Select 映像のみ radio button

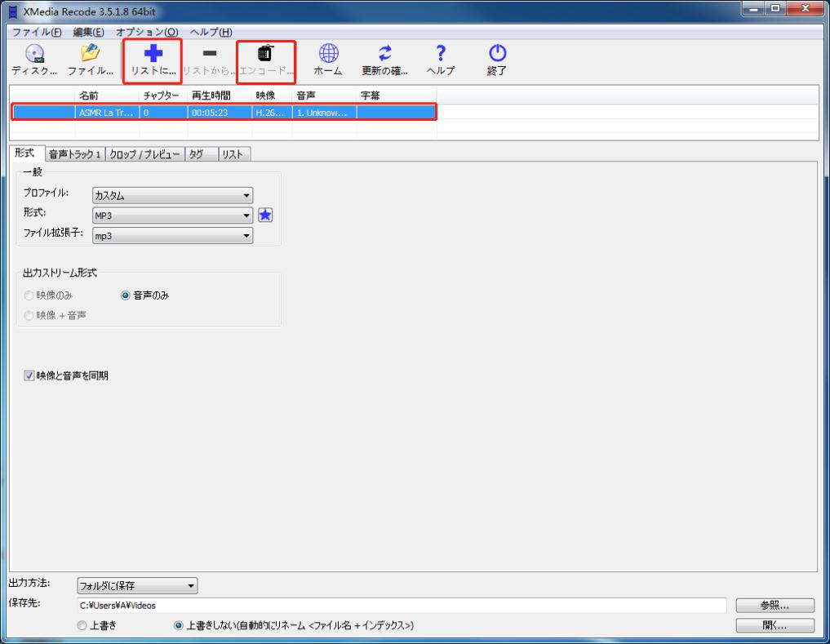pos(29,295)
